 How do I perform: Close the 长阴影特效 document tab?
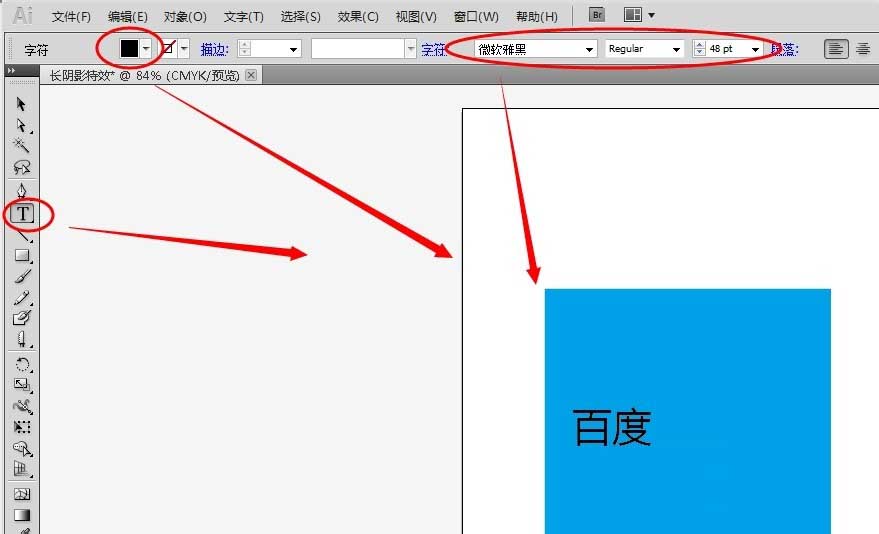click(x=251, y=75)
